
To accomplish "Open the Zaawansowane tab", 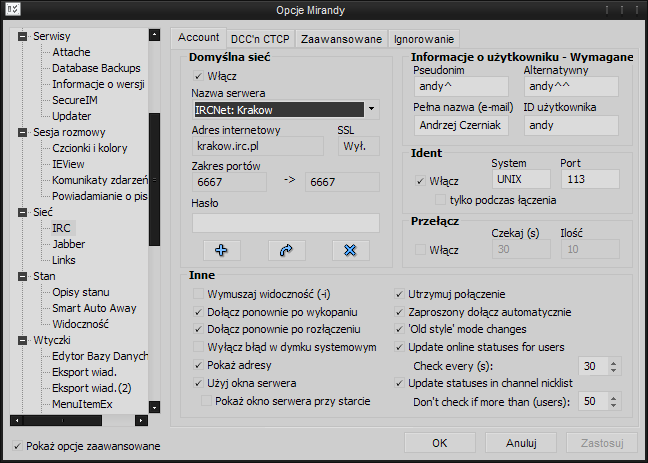I will (341, 39).
